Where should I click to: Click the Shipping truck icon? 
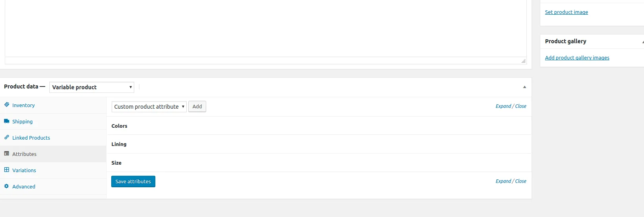(7, 121)
